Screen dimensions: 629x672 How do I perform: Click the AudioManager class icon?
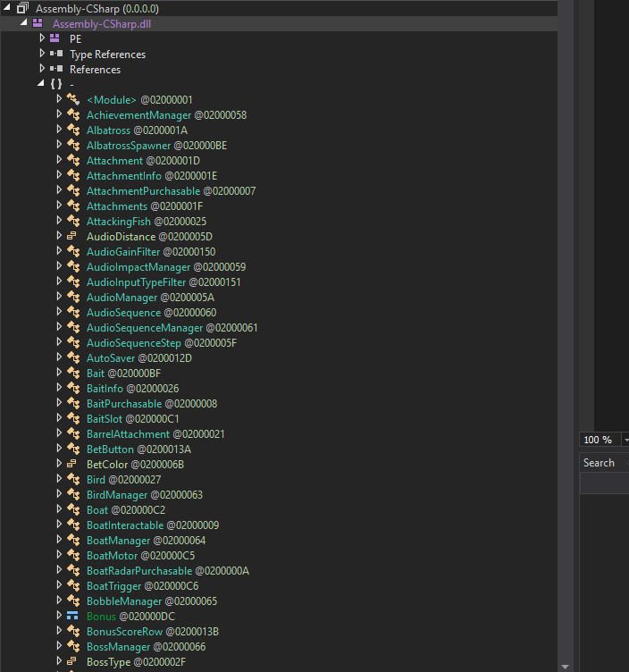[73, 297]
